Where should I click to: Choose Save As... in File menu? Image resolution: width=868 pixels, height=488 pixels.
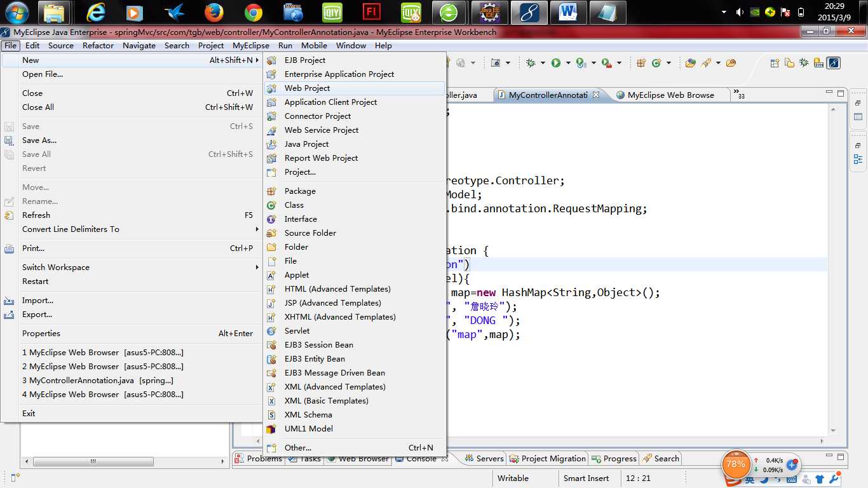click(x=133, y=140)
